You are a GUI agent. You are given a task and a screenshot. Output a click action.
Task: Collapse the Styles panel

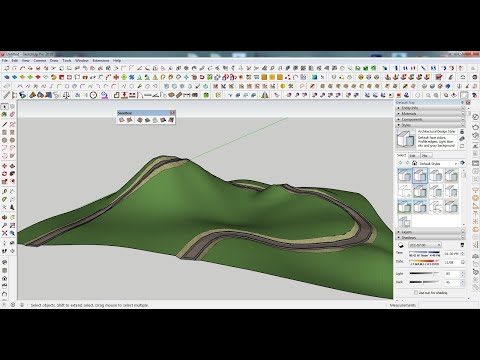[x=430, y=125]
